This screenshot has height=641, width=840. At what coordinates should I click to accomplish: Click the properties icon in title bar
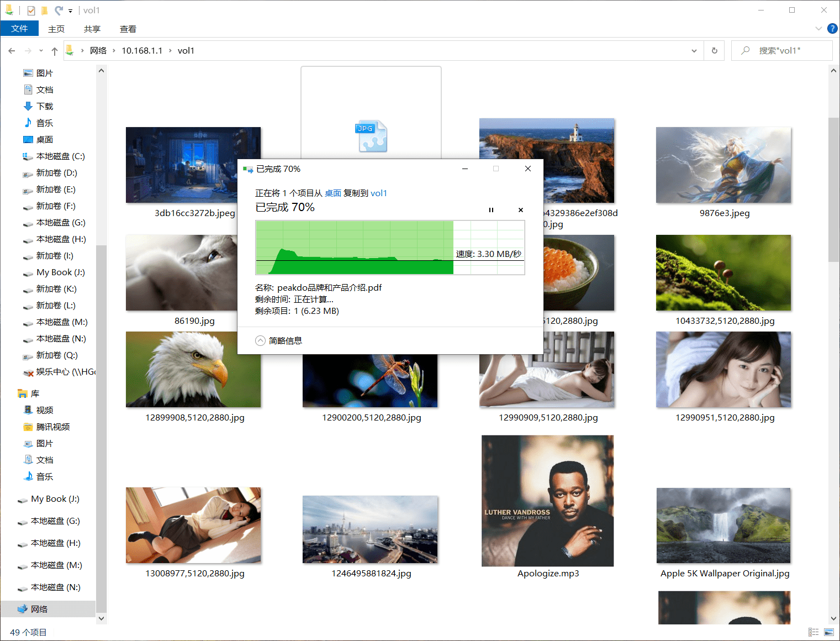pos(31,10)
